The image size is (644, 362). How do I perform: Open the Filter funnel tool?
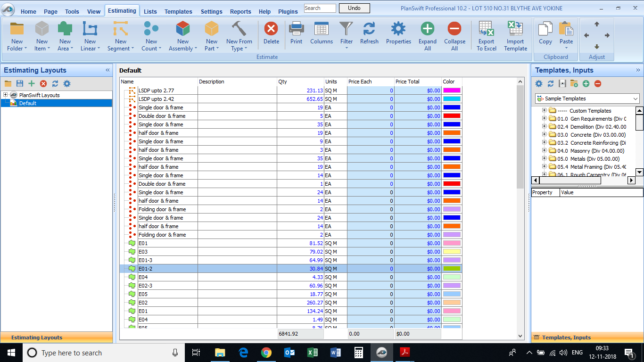347,29
